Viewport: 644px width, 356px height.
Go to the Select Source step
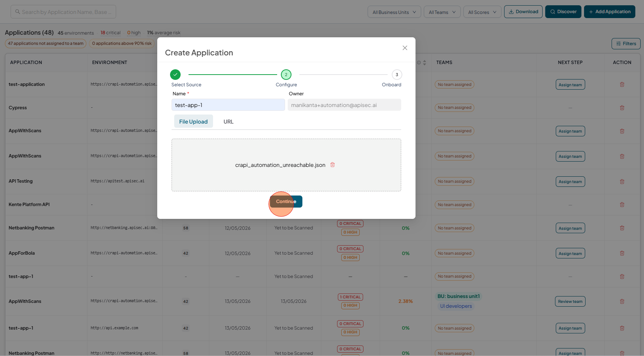(x=175, y=75)
